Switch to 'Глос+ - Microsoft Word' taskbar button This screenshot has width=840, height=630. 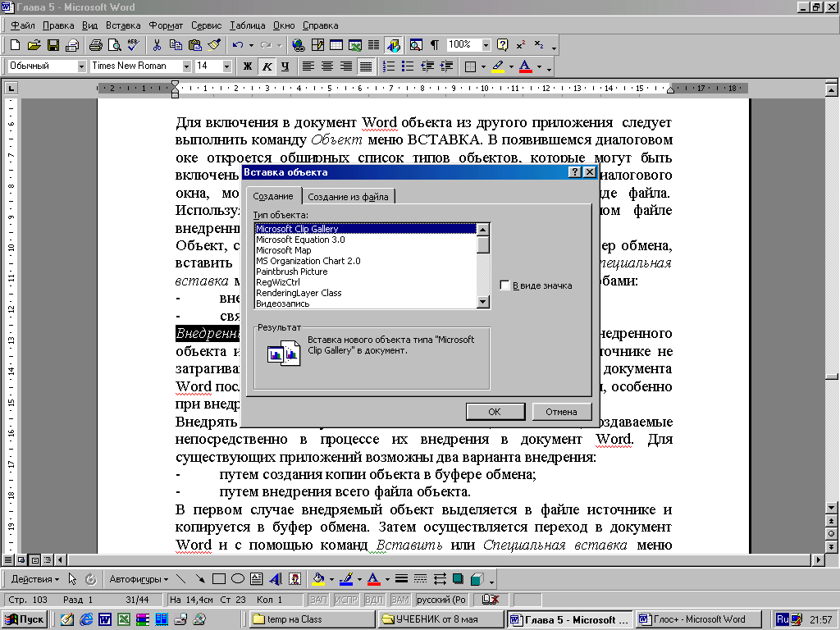pos(699,619)
